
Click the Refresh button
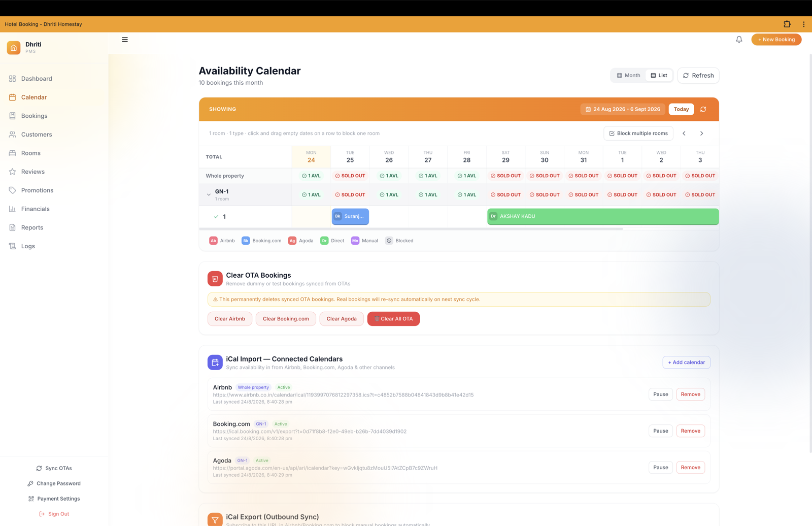pyautogui.click(x=698, y=76)
